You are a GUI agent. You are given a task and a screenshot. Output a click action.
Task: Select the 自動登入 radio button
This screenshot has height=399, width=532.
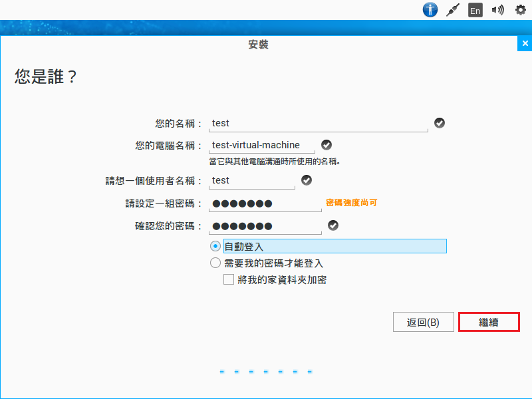215,246
